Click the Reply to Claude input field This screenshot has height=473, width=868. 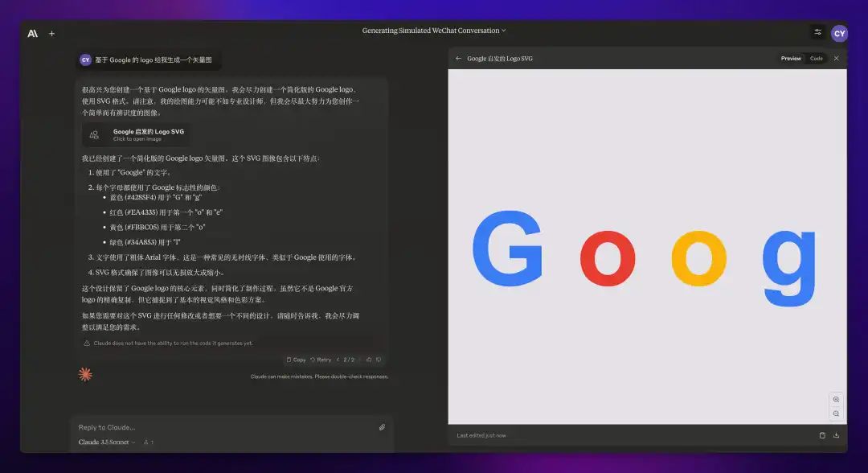coord(224,427)
